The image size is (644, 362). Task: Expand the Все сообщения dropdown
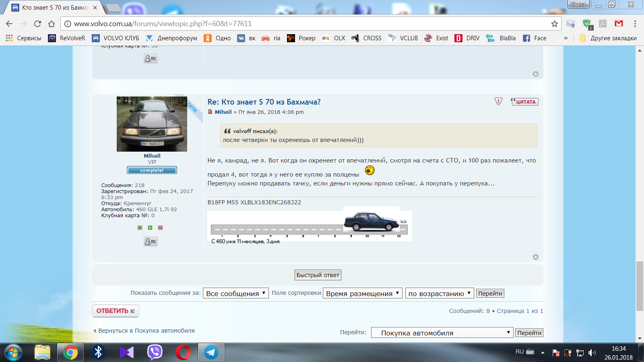(x=235, y=293)
